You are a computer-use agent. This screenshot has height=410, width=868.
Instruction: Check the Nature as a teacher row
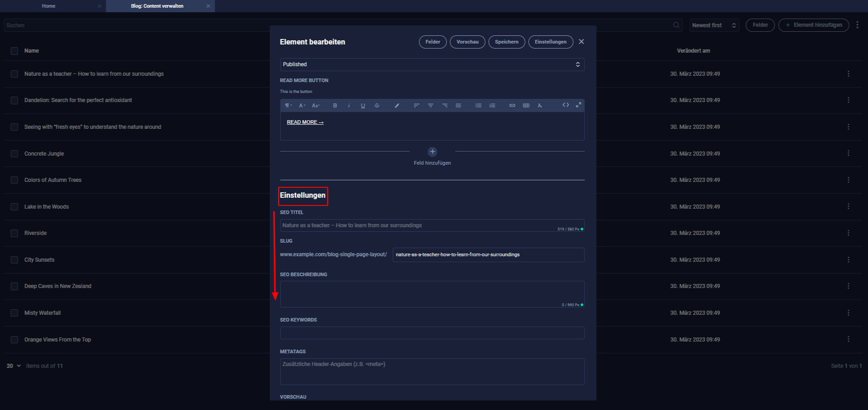15,74
